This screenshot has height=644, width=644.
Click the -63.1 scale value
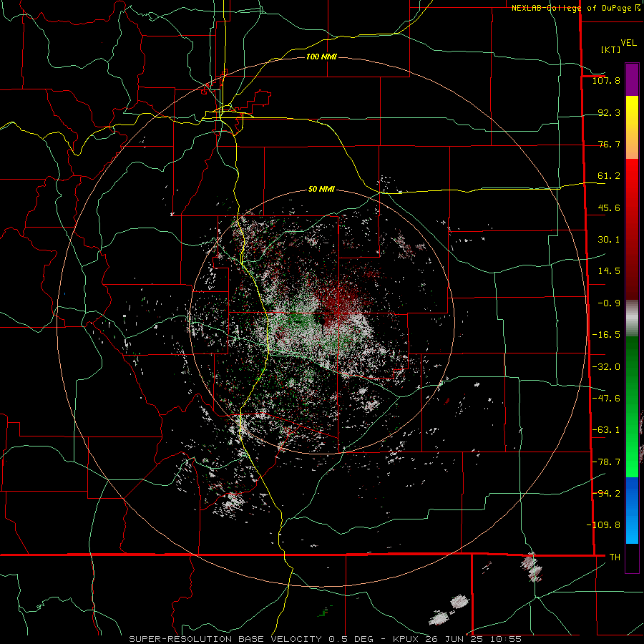606,430
